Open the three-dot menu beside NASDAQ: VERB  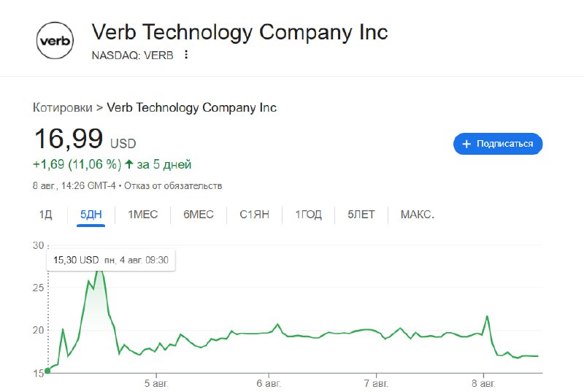pos(186,55)
